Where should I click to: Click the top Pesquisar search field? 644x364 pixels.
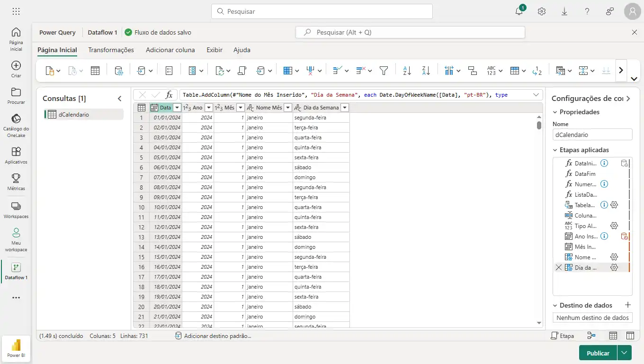click(x=322, y=11)
